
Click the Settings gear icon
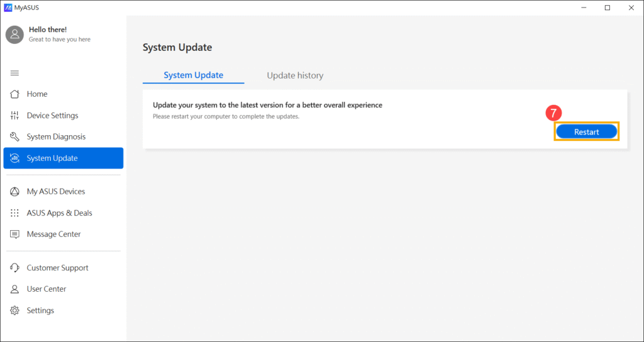(14, 311)
